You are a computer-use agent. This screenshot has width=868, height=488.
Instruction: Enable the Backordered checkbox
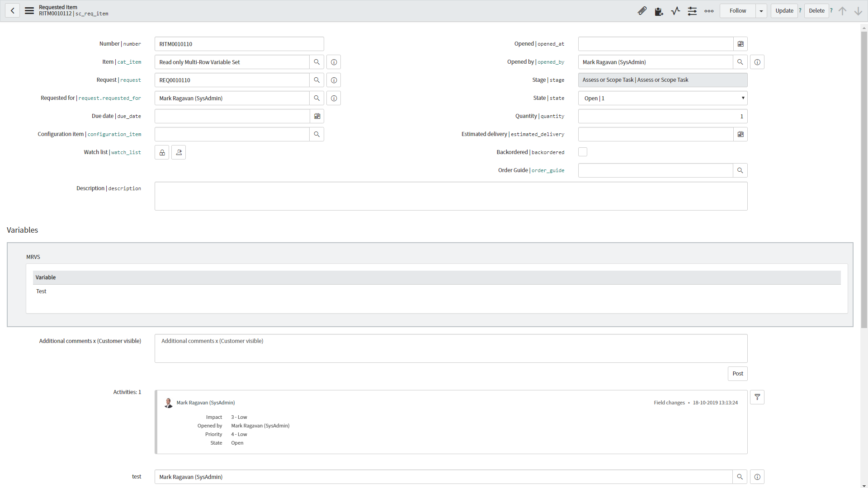(582, 152)
